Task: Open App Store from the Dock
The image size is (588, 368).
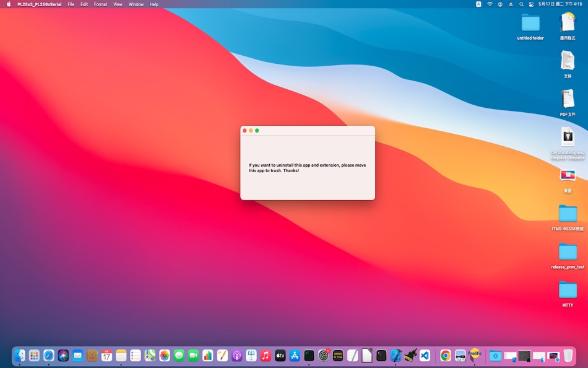Action: click(295, 355)
